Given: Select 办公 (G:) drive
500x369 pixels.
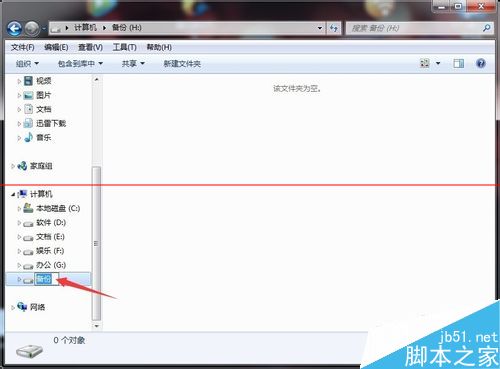Looking at the screenshot, I should click(x=51, y=265).
